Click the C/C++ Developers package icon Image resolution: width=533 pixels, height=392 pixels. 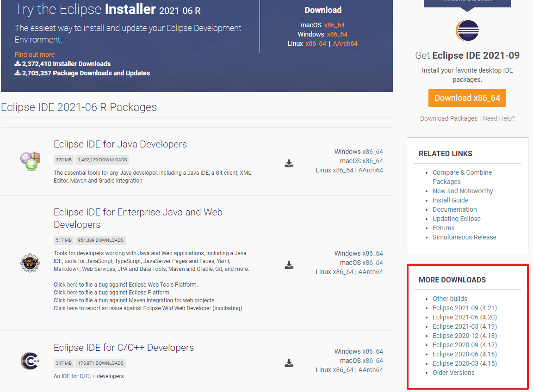[x=30, y=361]
